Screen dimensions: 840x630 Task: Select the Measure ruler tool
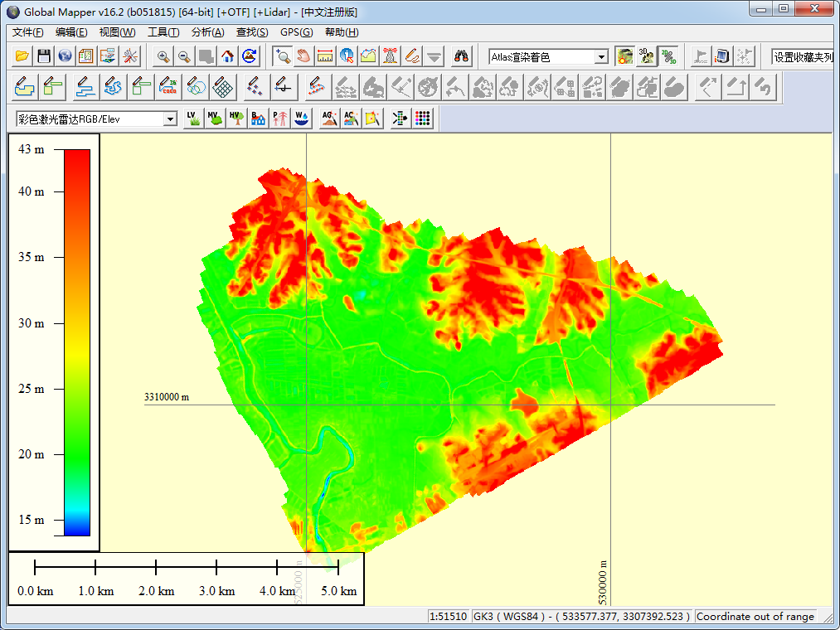coord(325,56)
